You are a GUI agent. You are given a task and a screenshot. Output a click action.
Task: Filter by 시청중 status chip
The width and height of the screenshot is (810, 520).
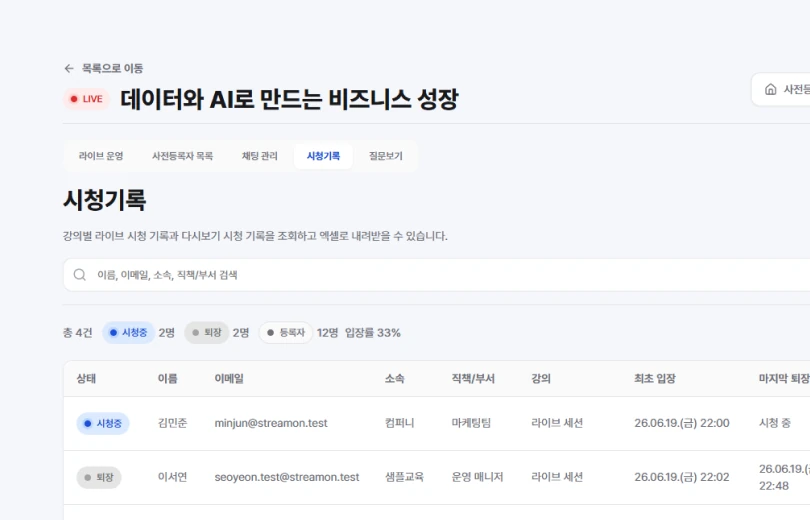point(129,333)
